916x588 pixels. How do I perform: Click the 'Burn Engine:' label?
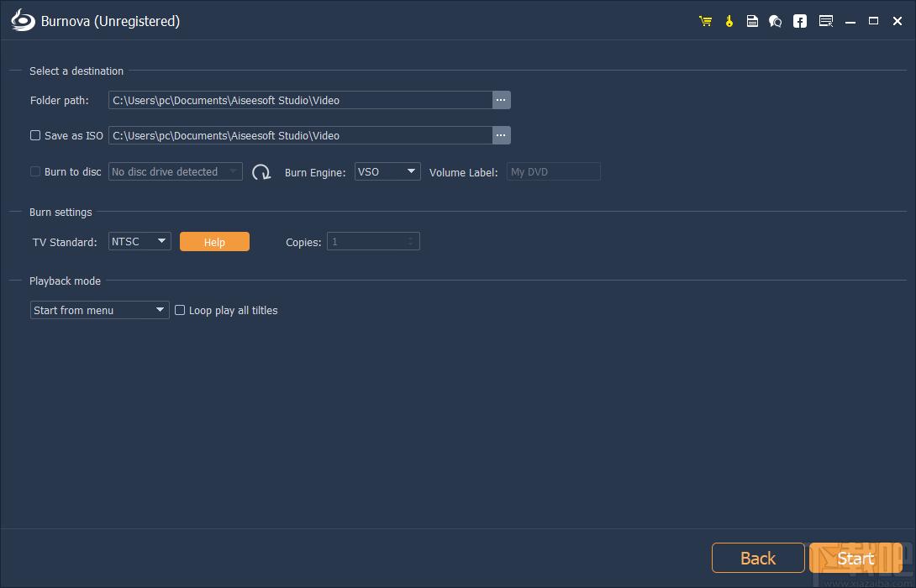click(x=315, y=172)
